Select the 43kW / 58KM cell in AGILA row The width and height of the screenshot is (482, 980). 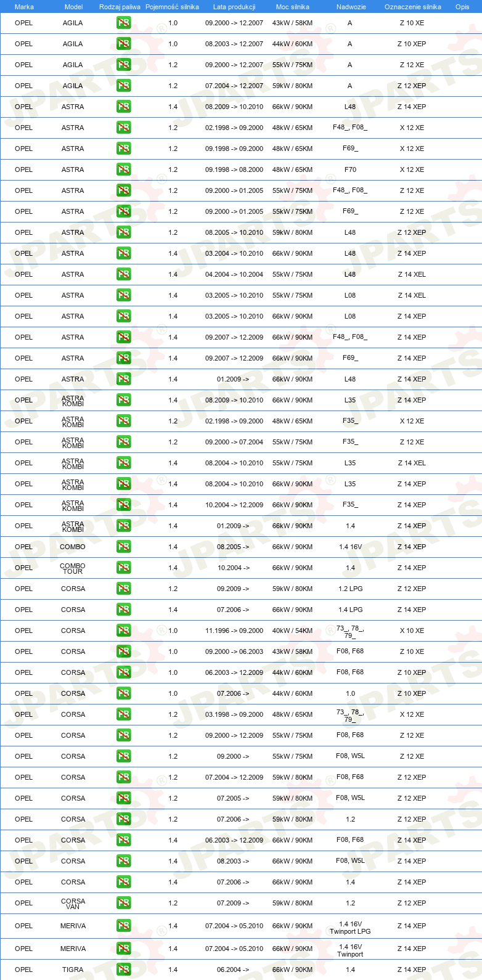tap(293, 23)
